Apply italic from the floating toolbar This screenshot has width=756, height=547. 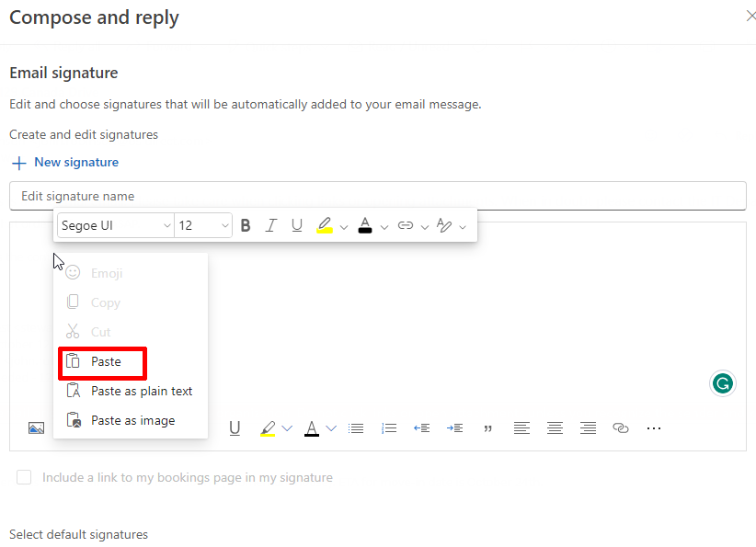270,225
